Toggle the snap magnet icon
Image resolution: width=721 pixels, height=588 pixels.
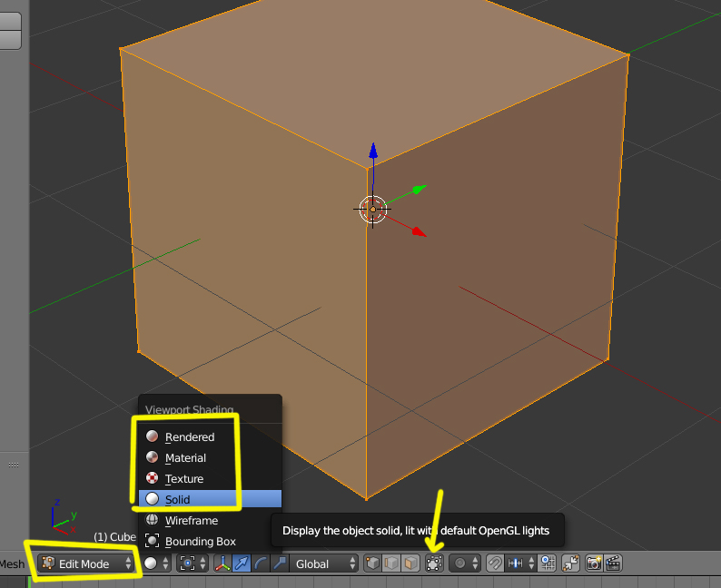click(x=495, y=563)
